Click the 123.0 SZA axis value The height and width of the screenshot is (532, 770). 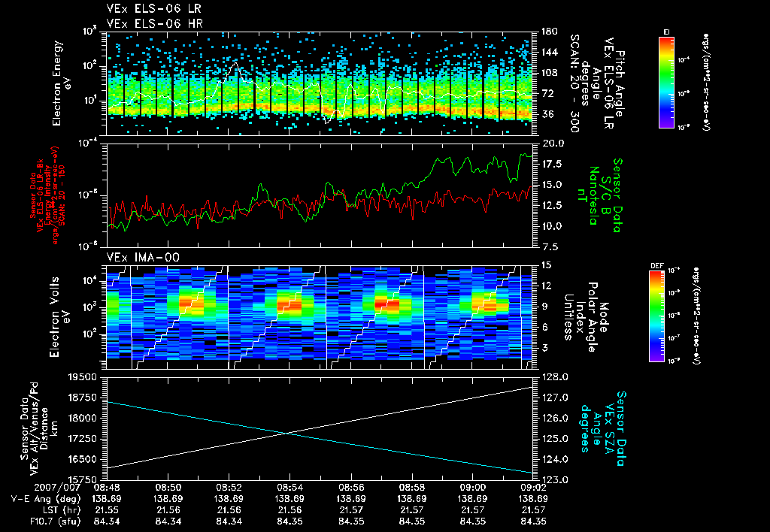click(x=555, y=479)
